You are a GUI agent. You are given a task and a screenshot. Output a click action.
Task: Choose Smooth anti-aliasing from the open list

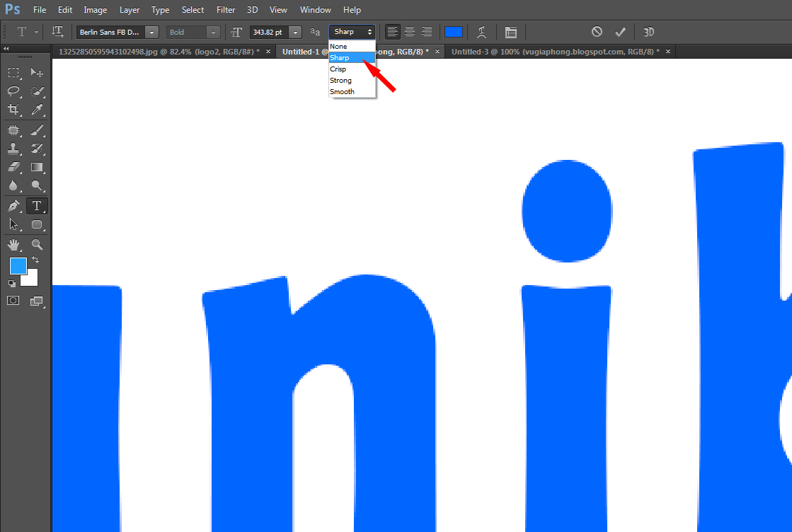[x=342, y=91]
